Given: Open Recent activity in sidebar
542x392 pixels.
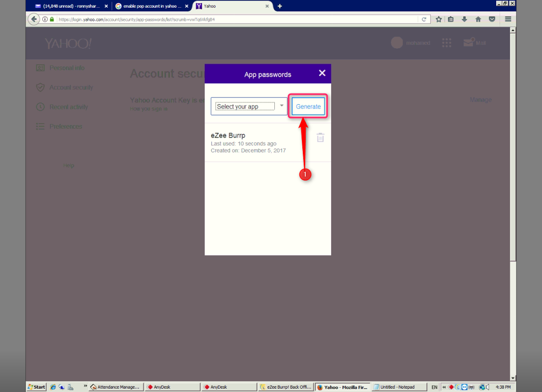Looking at the screenshot, I should [68, 107].
